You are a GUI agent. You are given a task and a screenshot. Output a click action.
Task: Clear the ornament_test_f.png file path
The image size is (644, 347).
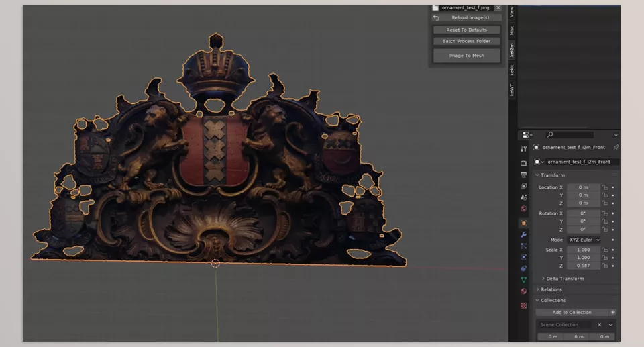(498, 8)
